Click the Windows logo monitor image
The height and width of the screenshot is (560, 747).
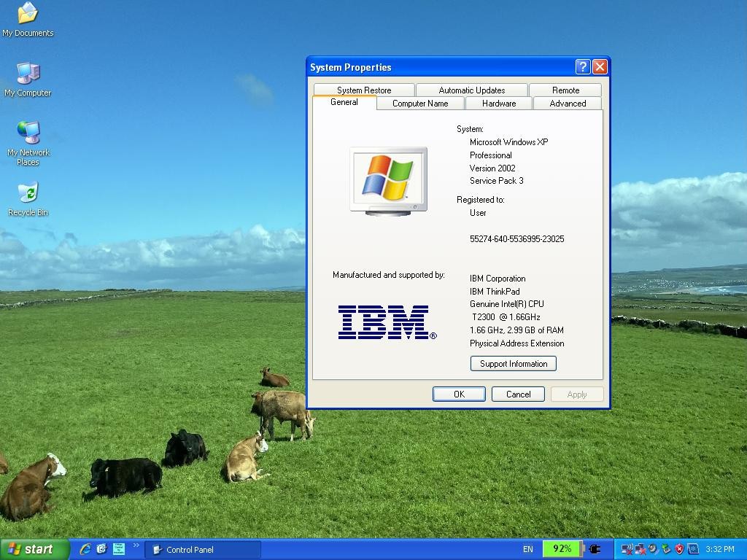[x=388, y=181]
